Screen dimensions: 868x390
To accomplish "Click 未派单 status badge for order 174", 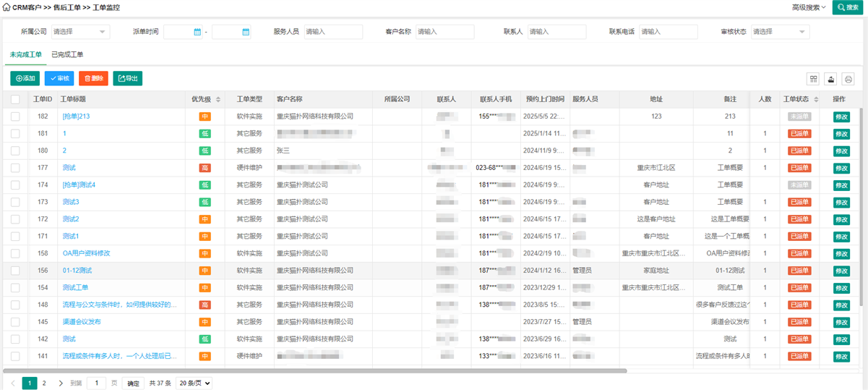I will pyautogui.click(x=799, y=185).
